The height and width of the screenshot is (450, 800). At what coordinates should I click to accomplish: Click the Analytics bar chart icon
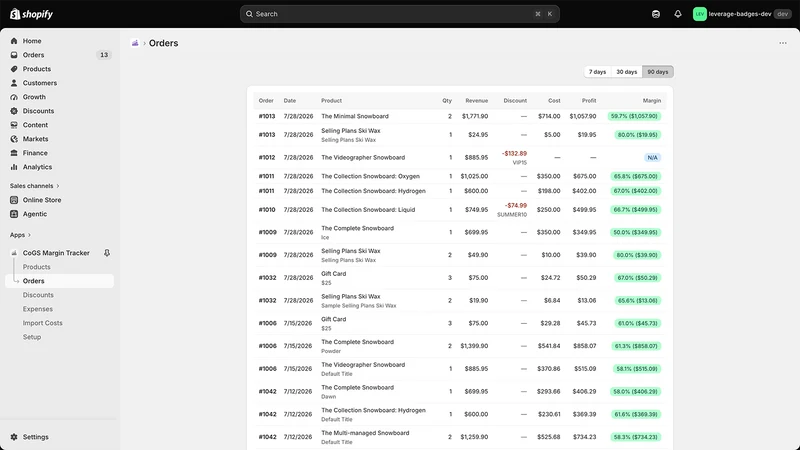14,167
